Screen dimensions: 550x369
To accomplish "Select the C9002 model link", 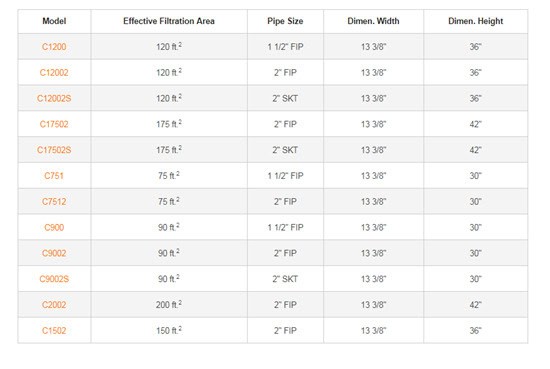I will point(54,253).
